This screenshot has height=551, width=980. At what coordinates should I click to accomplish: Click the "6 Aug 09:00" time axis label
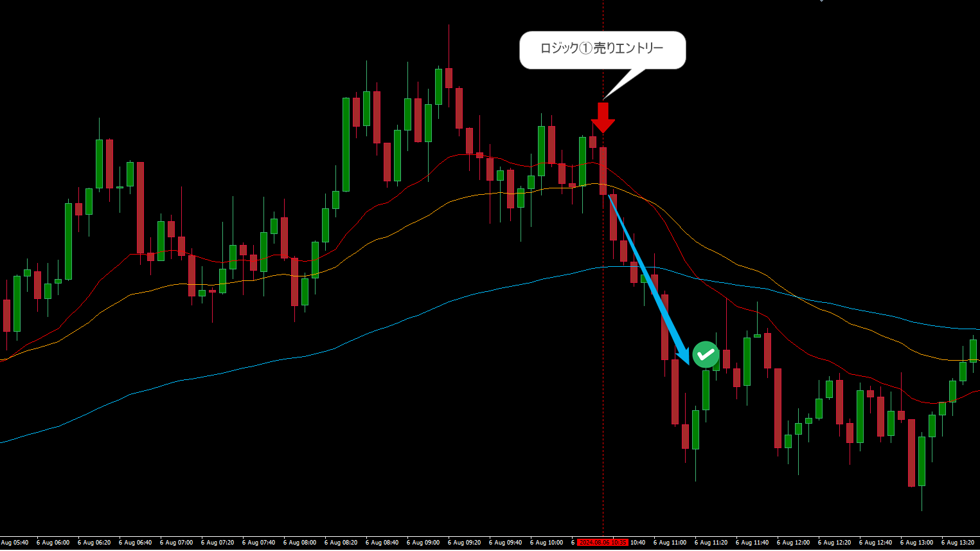tap(423, 543)
